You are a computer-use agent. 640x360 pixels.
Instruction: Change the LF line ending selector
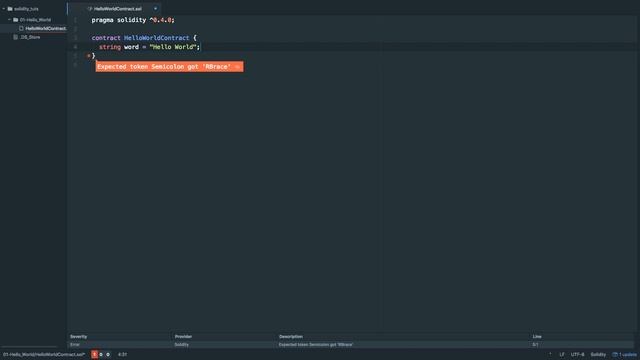point(562,355)
